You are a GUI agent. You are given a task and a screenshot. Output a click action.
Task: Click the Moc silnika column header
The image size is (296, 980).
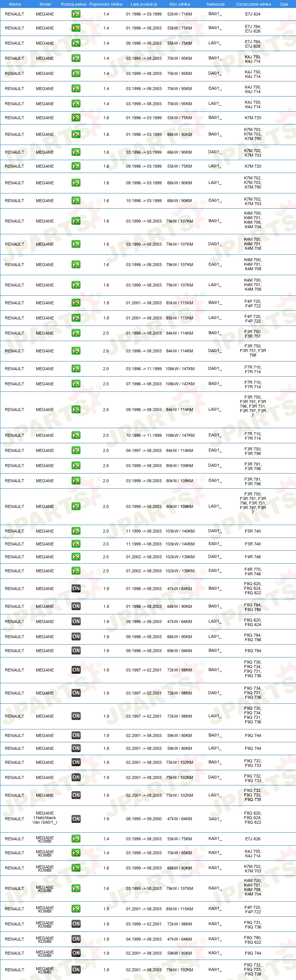(179, 4)
